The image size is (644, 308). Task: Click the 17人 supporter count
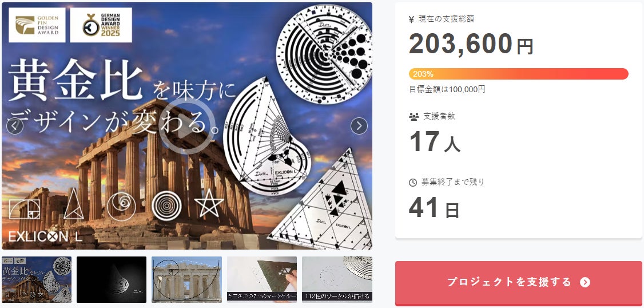(435, 142)
